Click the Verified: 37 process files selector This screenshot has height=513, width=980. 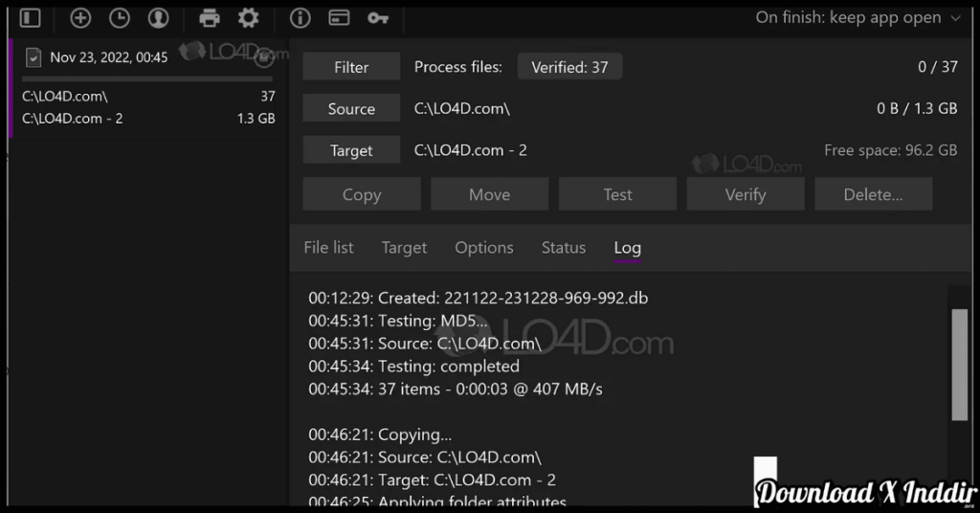569,67
